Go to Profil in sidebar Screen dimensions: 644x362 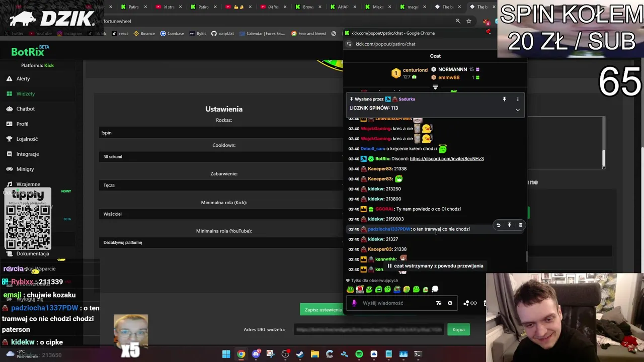[x=22, y=124]
